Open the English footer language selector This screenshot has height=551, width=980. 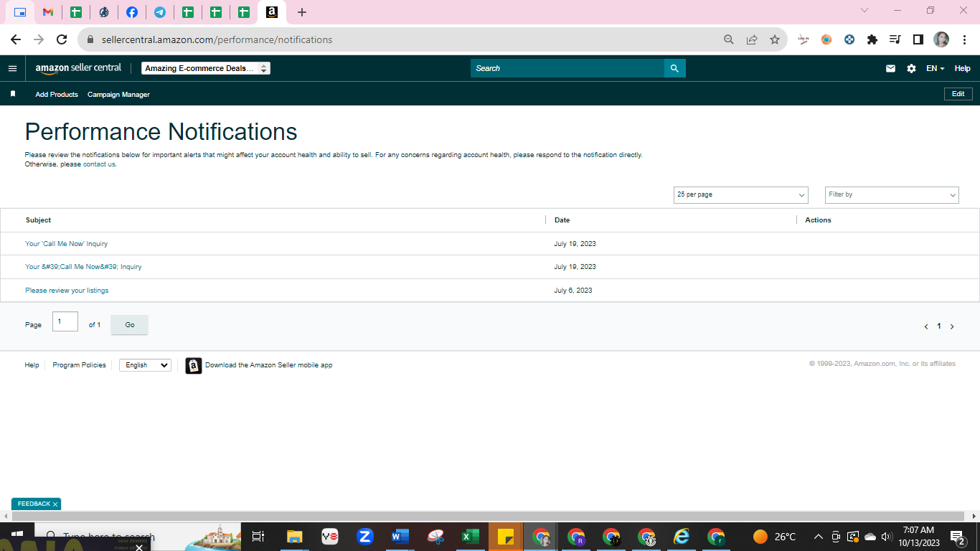coord(145,365)
